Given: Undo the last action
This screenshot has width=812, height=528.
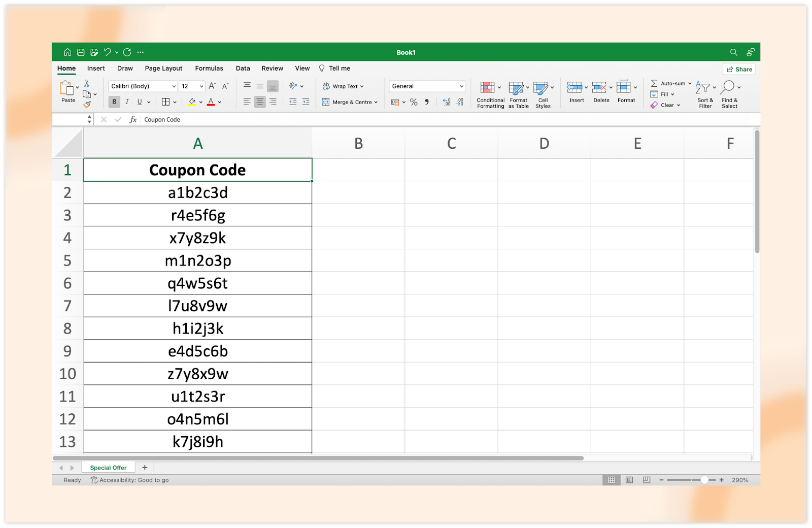Looking at the screenshot, I should click(x=108, y=52).
